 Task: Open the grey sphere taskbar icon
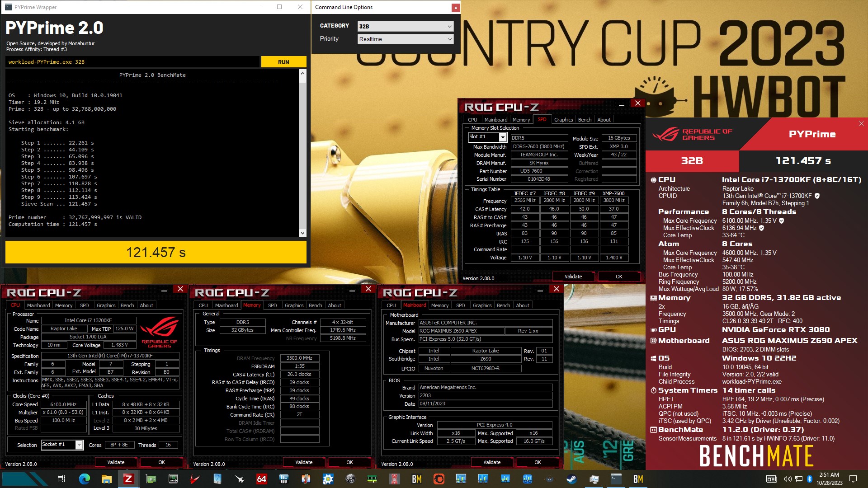point(350,479)
